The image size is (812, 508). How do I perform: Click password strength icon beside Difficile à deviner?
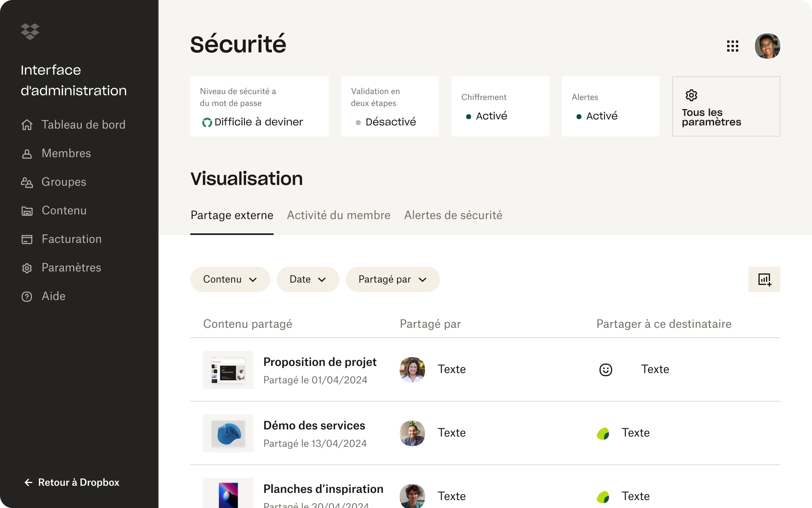tap(207, 123)
